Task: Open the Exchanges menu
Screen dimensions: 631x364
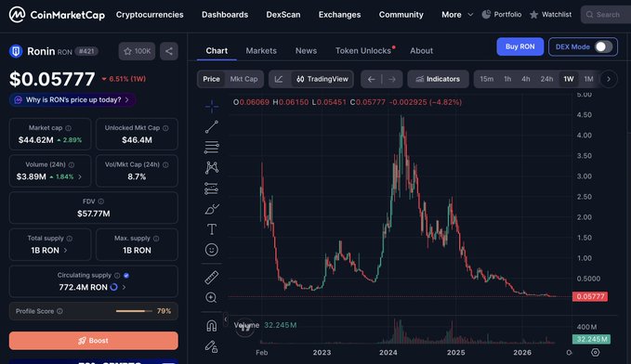Action: click(339, 15)
